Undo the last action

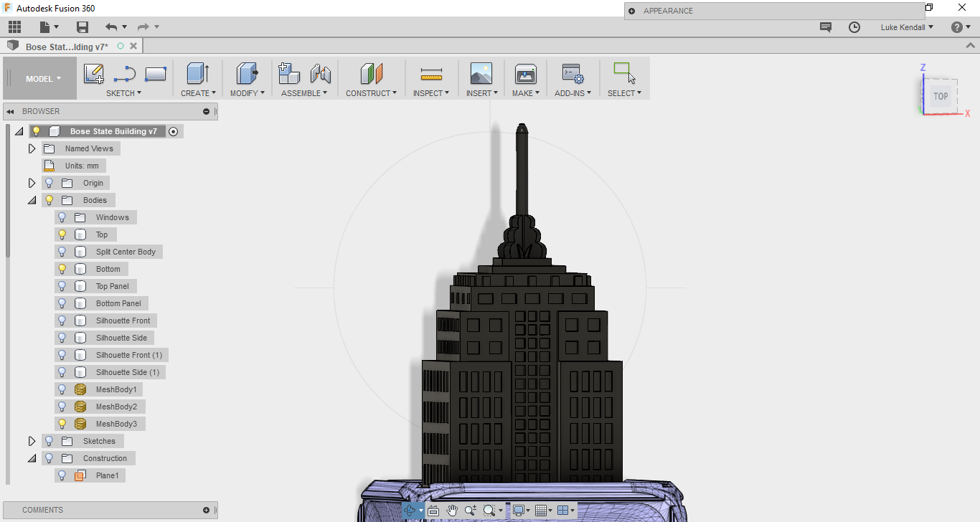(110, 27)
